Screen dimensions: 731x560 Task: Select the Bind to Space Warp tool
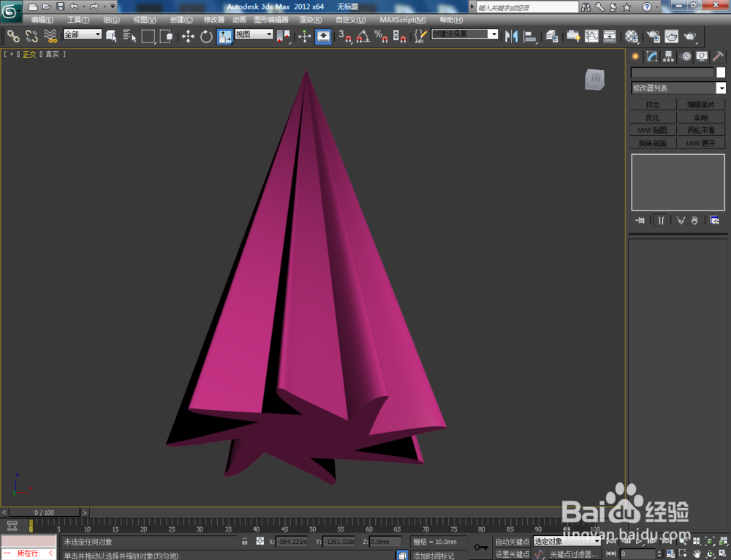point(50,36)
